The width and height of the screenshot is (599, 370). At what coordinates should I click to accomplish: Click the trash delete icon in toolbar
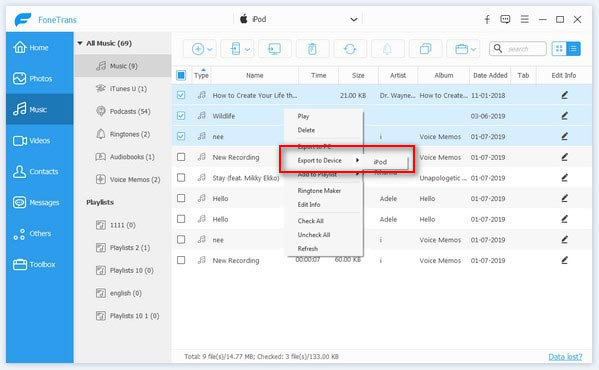click(x=312, y=49)
